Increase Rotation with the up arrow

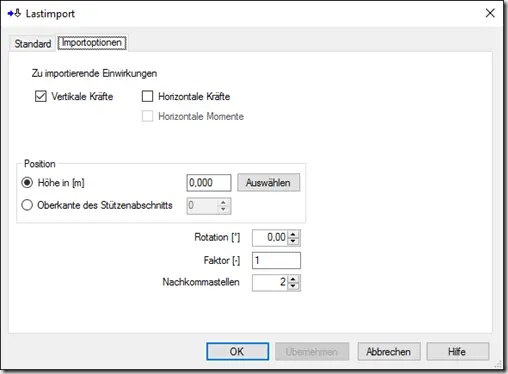[293, 234]
